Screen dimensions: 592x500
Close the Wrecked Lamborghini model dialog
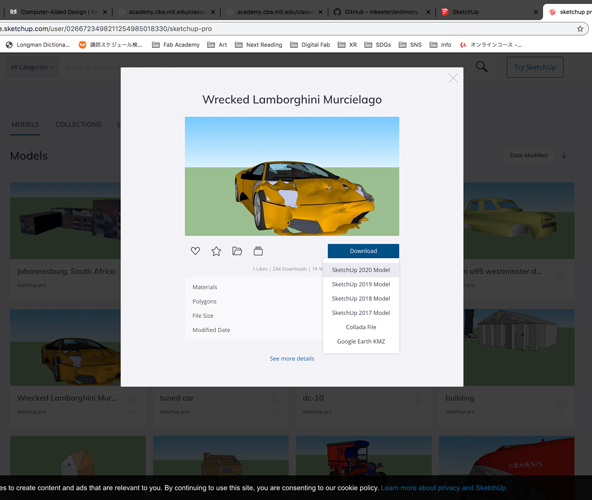pos(453,78)
